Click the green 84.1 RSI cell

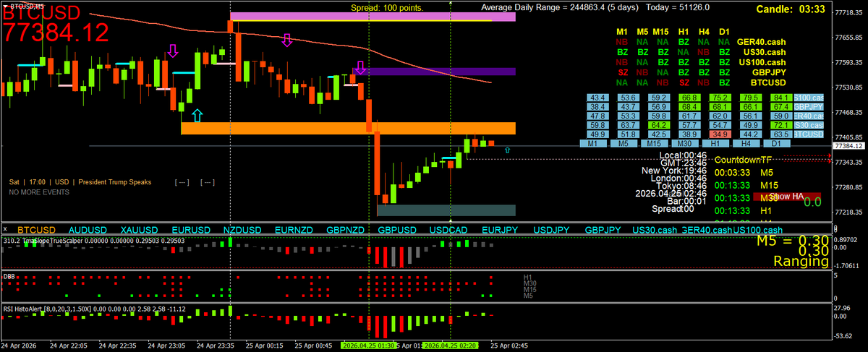pos(780,97)
